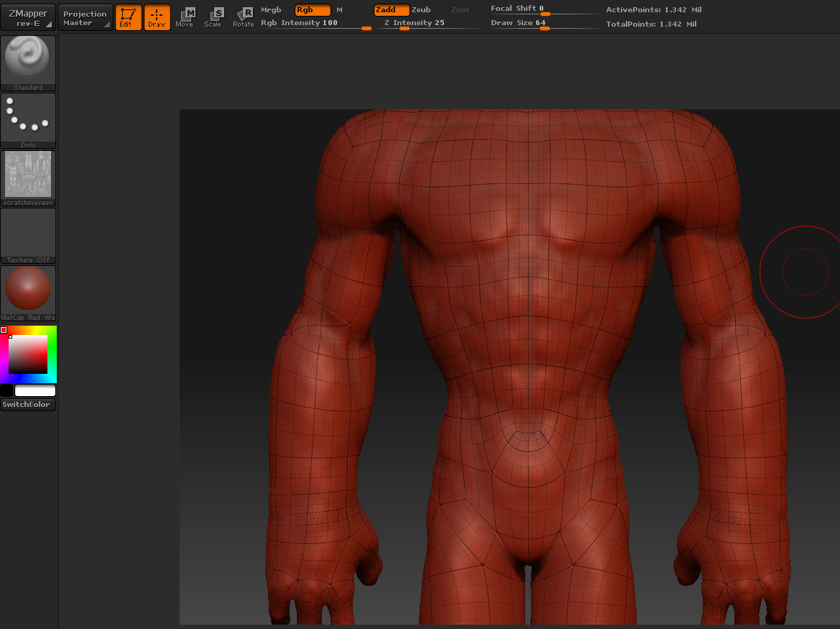Open the Dots stroke picker
840x629 pixels.
pyautogui.click(x=28, y=121)
